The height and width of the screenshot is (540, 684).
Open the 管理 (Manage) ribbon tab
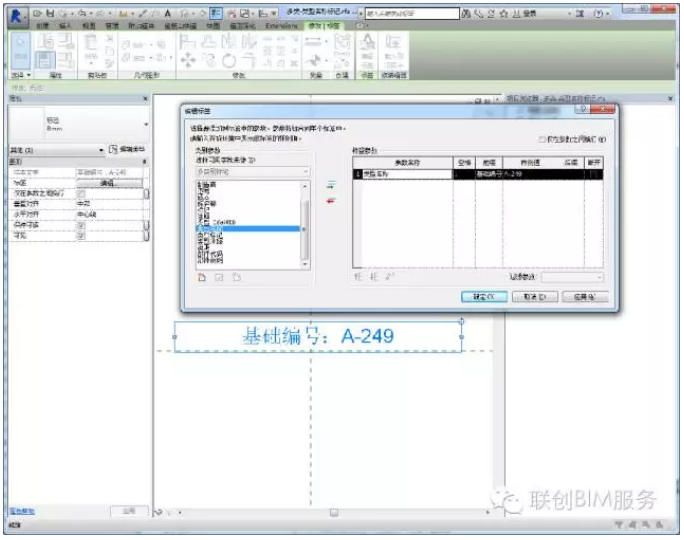(112, 26)
